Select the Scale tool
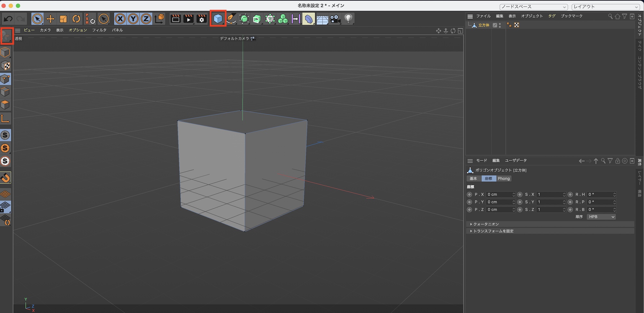Viewport: 644px width, 313px height. 63,19
